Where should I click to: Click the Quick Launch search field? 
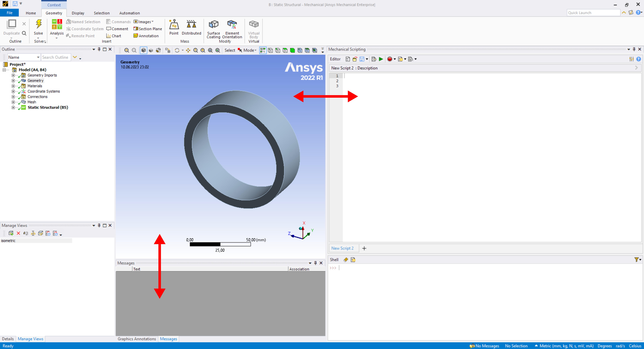point(593,13)
